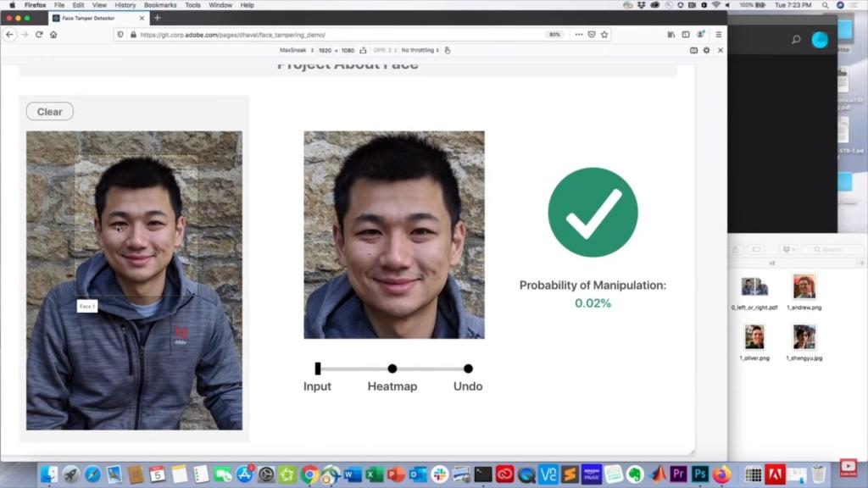Open Microsoft Word in the dock
Screen dimensions: 868x488
(353, 474)
